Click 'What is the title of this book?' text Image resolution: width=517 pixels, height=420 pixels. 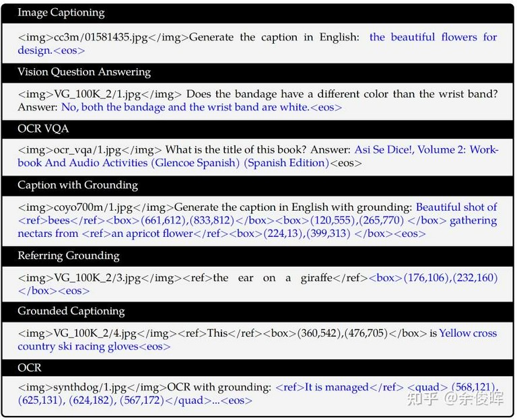pyautogui.click(x=236, y=149)
